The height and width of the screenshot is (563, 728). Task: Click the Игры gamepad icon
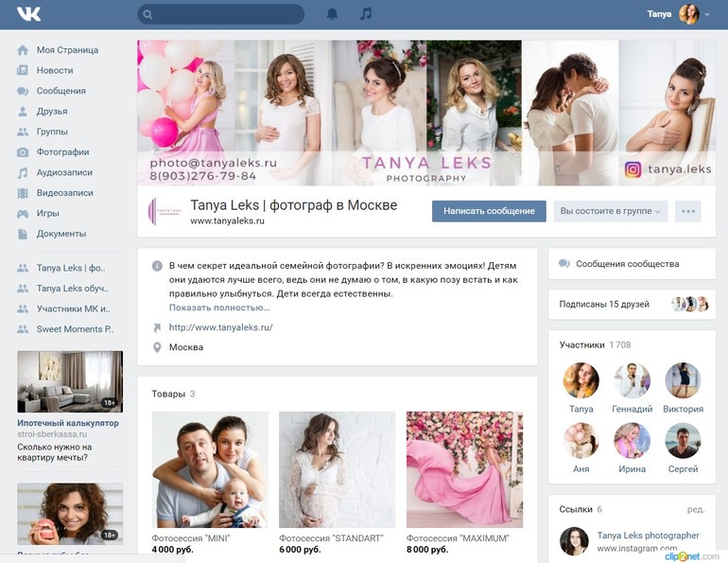point(23,214)
